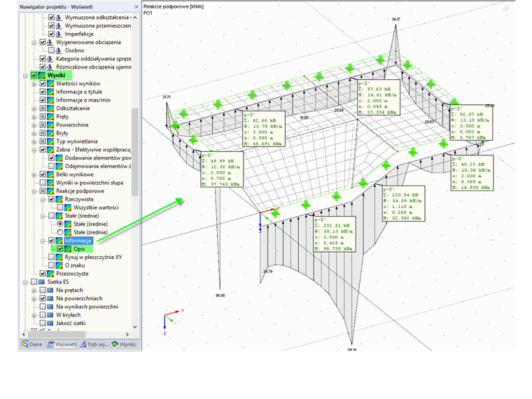Click the navigator scroll-right arrow
The height and width of the screenshot is (399, 532).
pos(127,334)
